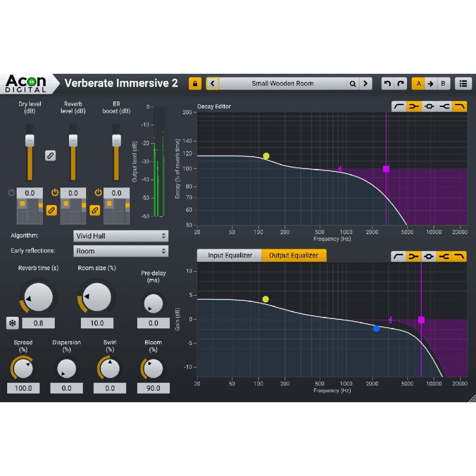
Task: Click the Pre-delay knob
Action: (153, 303)
